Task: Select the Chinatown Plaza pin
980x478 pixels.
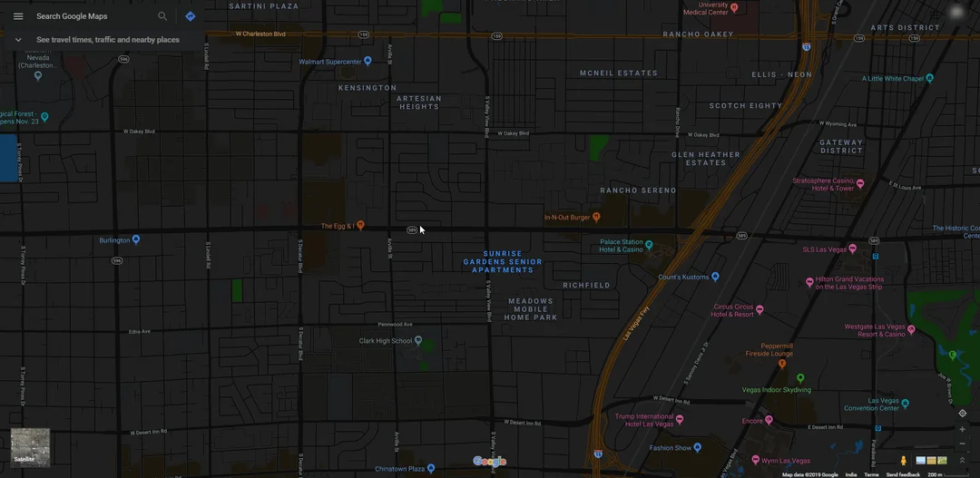Action: 431,468
